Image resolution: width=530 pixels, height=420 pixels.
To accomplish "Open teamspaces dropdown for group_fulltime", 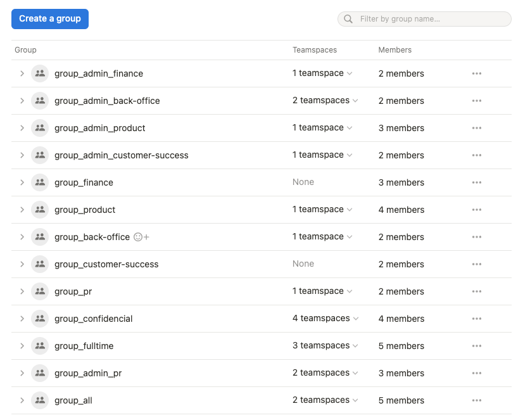I will (x=325, y=346).
